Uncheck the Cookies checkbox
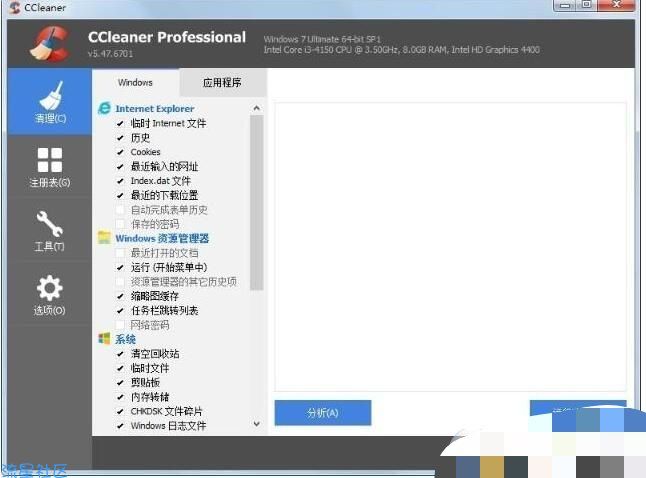The height and width of the screenshot is (478, 646). 120,152
